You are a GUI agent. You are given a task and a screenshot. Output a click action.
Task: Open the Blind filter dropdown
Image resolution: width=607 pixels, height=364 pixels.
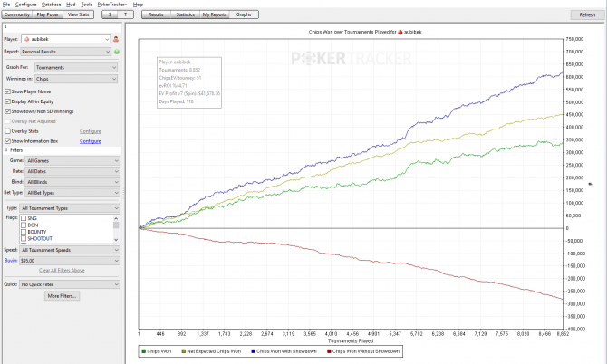[x=72, y=182]
